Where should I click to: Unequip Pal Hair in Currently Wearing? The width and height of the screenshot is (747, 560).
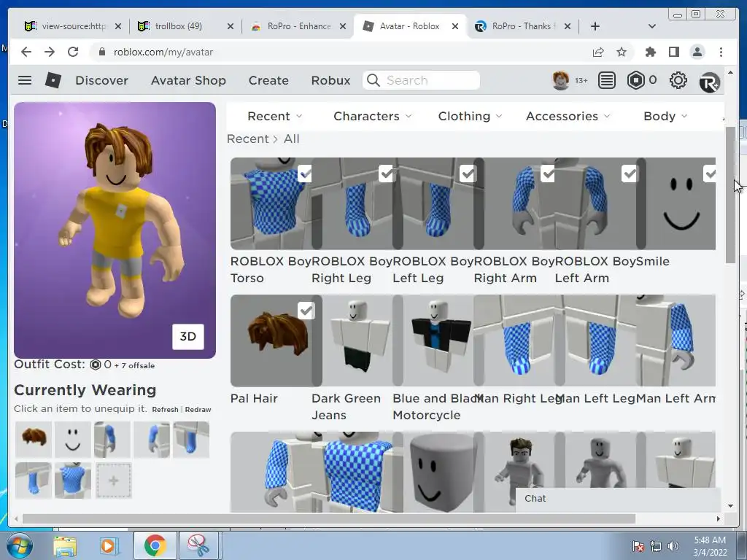point(34,439)
